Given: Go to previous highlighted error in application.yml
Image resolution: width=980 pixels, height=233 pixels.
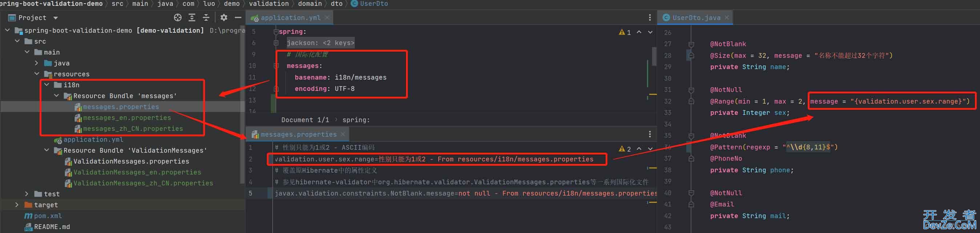Looking at the screenshot, I should pos(639,32).
